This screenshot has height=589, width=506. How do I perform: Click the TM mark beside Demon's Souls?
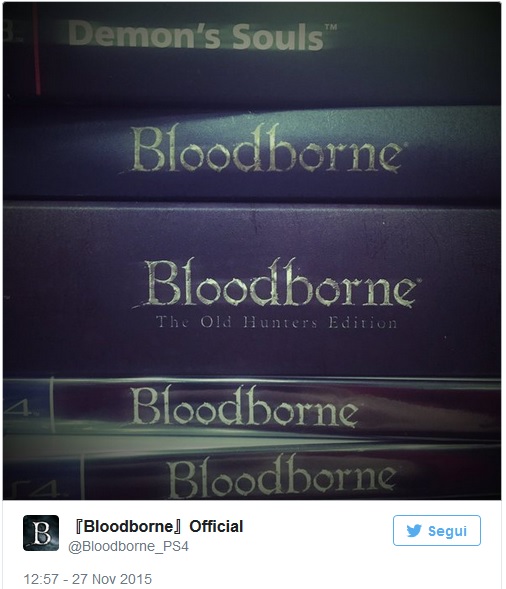331,26
